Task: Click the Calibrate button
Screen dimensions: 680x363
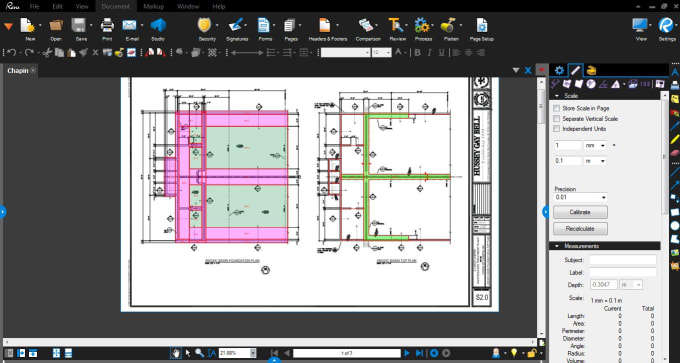Action: pyautogui.click(x=580, y=213)
